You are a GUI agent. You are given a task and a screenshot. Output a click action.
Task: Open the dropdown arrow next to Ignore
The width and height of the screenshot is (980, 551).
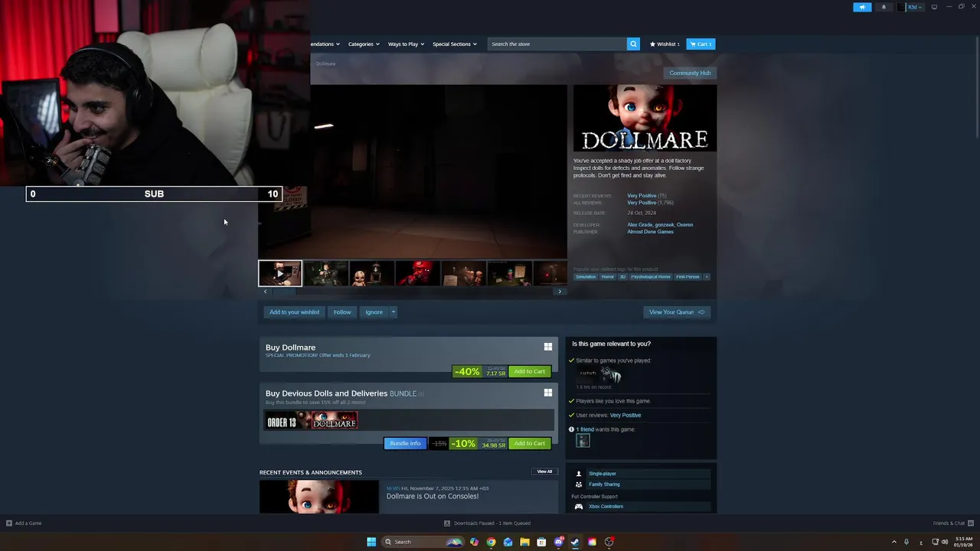393,311
